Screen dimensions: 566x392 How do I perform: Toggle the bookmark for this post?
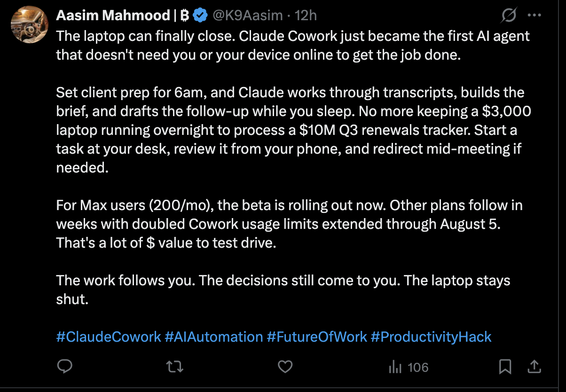coord(505,367)
